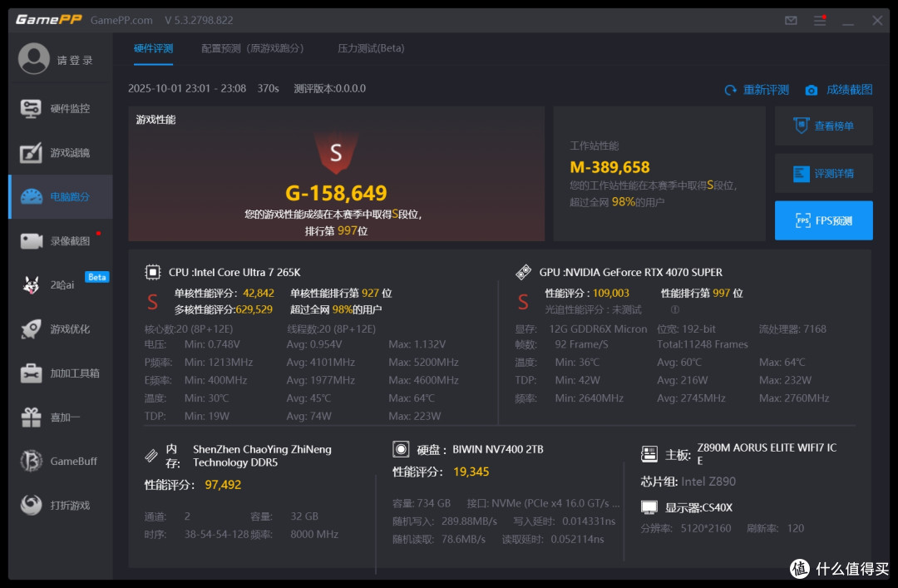Click GPU name GeForce RTX 4070 SUPER

644,272
